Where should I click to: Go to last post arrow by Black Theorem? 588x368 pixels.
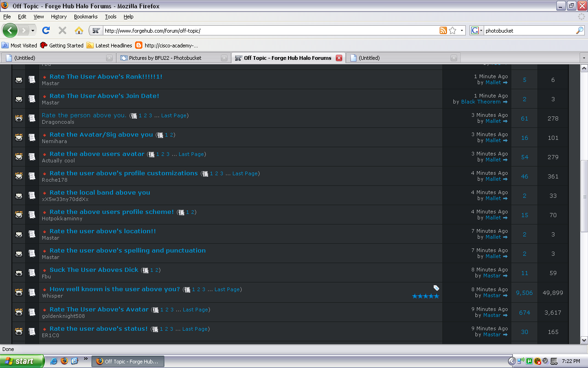(x=505, y=102)
